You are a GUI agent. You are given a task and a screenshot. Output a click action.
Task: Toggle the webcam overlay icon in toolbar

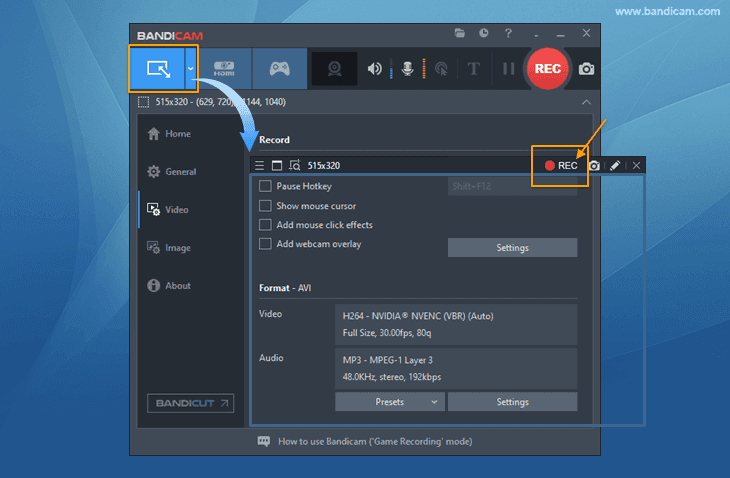334,69
